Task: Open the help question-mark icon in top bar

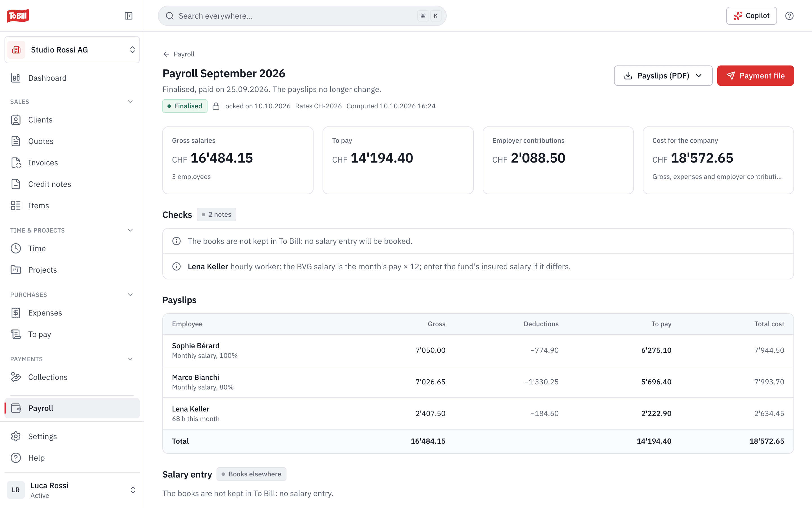Action: (x=789, y=16)
